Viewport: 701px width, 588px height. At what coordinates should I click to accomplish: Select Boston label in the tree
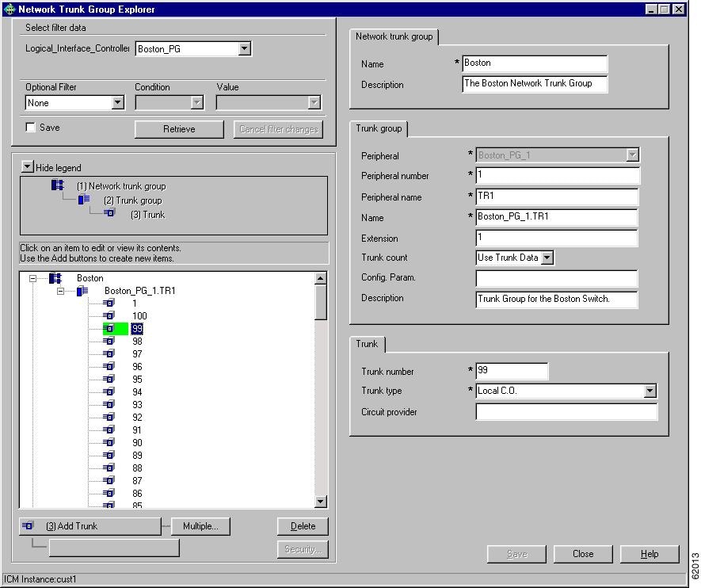90,278
